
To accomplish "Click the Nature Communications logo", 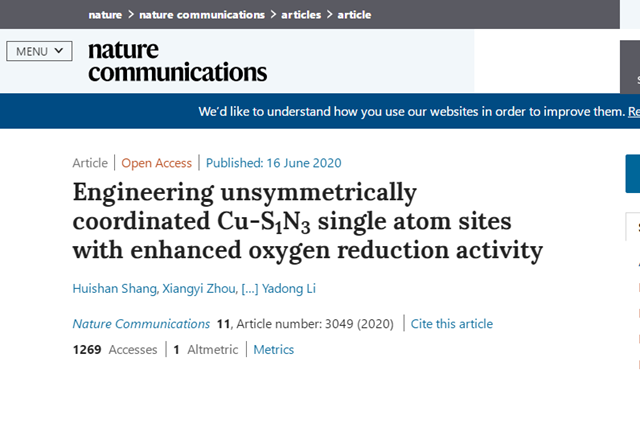I will (x=177, y=61).
